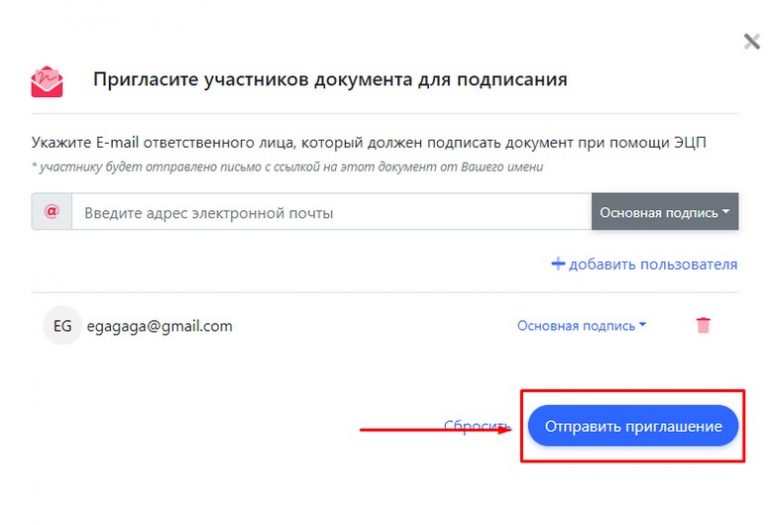Click the small caret next to blue "Основная подпись"
The width and height of the screenshot is (768, 525).
tap(643, 326)
